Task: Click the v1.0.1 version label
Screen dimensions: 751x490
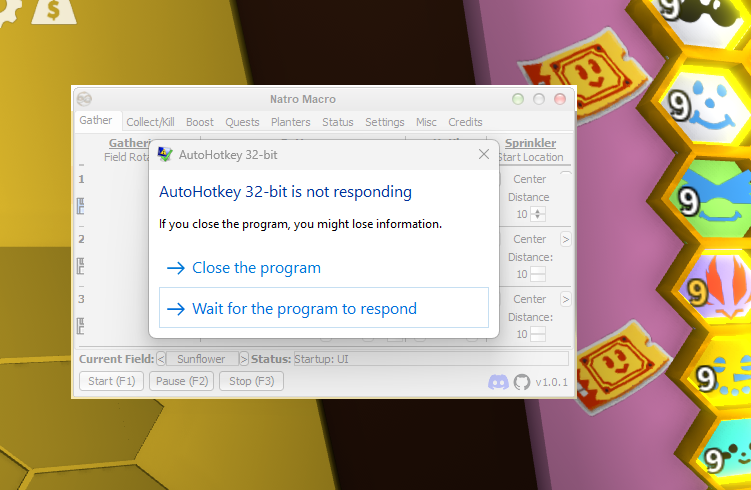Action: point(551,382)
